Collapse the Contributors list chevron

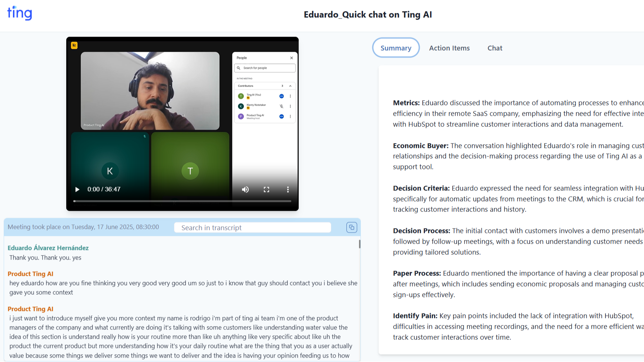coord(291,86)
